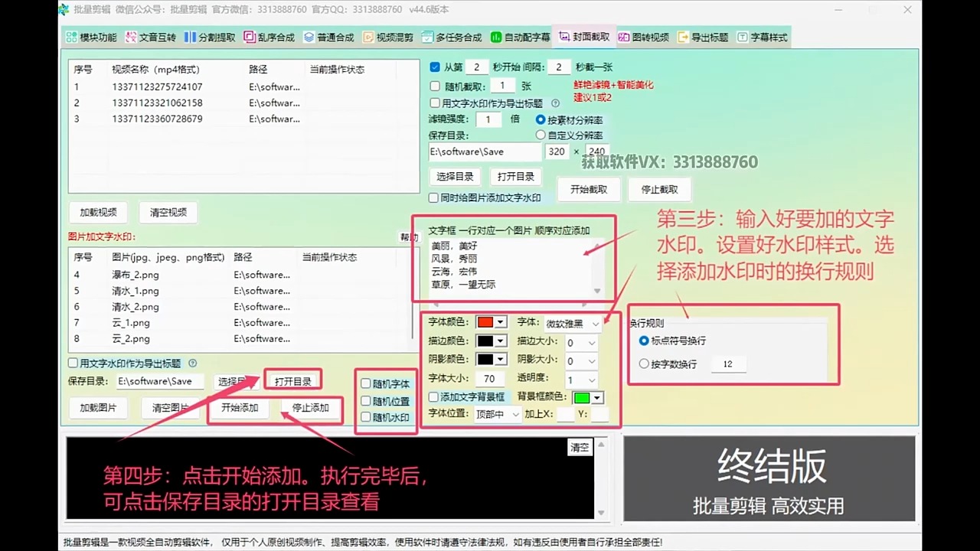Click the 按字数换行 count field showing 12
This screenshot has width=980, height=551.
click(728, 364)
